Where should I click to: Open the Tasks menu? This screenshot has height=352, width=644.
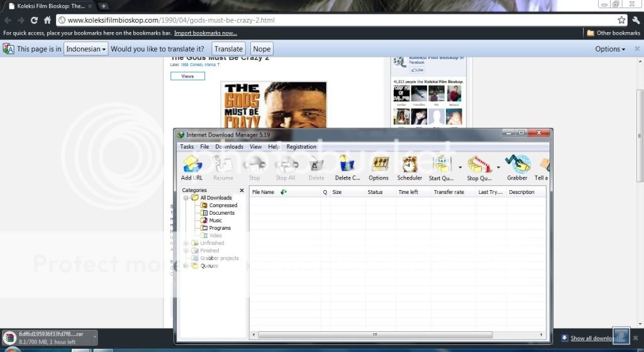(x=187, y=146)
